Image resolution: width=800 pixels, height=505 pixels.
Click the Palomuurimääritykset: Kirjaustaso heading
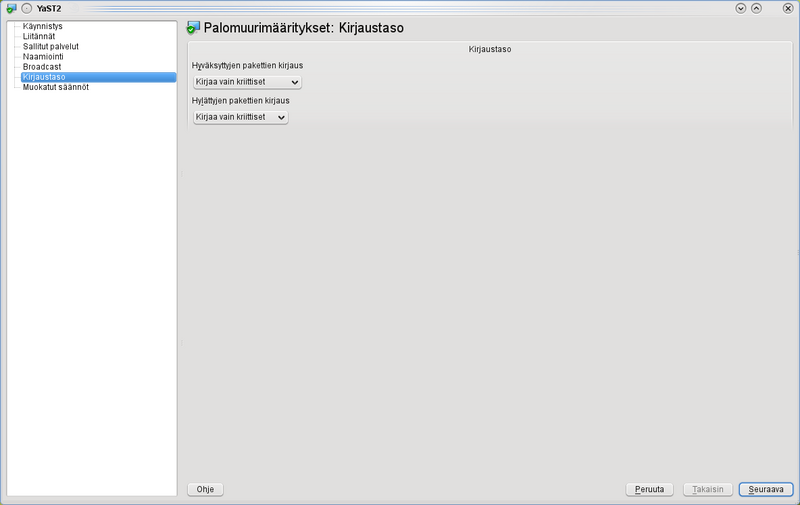[303, 28]
